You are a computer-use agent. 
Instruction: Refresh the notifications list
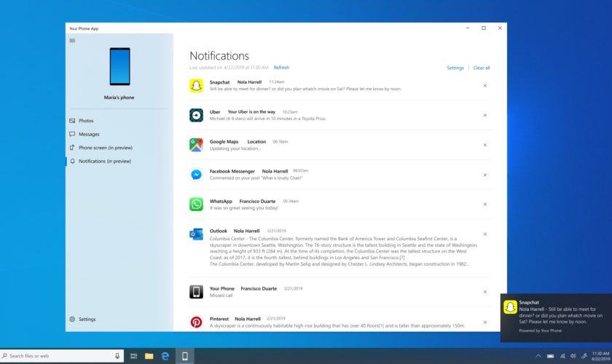tap(281, 68)
